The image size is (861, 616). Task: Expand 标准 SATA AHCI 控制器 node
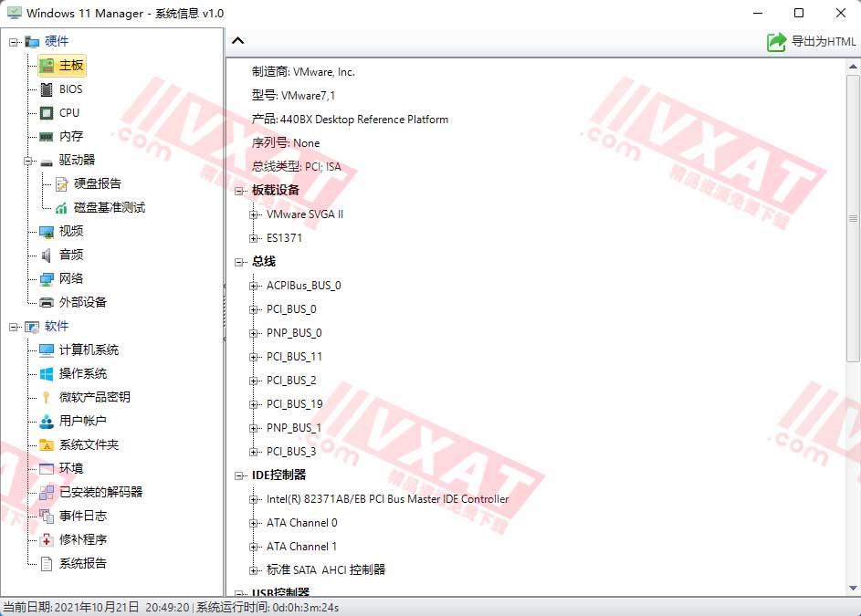pos(254,570)
